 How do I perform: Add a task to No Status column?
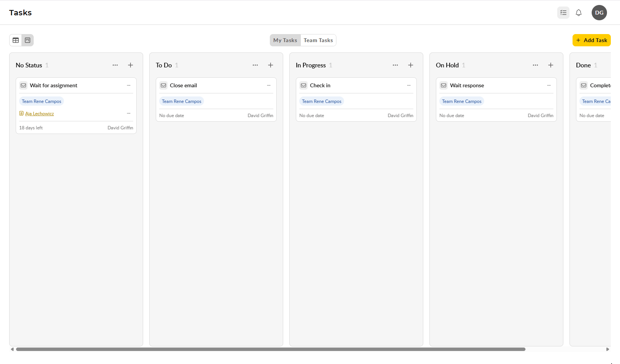[x=131, y=65]
